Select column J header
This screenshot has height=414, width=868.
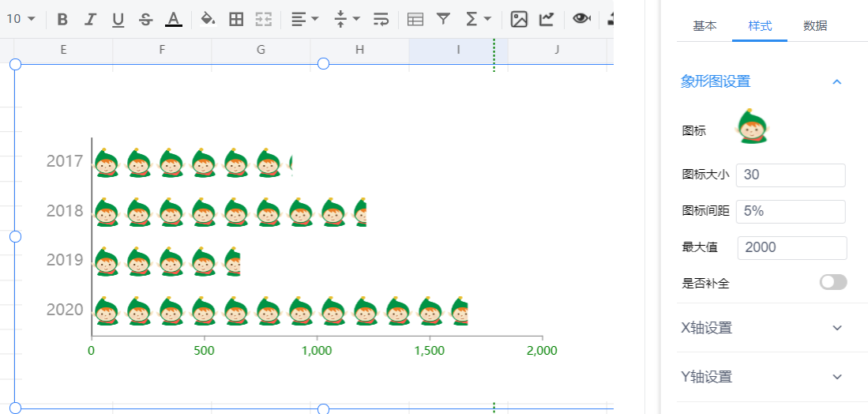coord(557,50)
